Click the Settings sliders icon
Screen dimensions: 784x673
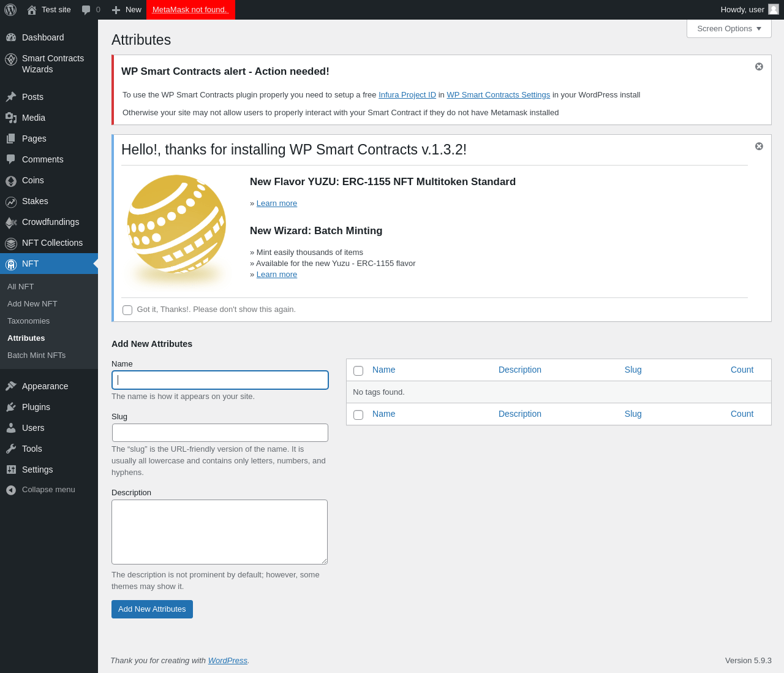tap(11, 470)
